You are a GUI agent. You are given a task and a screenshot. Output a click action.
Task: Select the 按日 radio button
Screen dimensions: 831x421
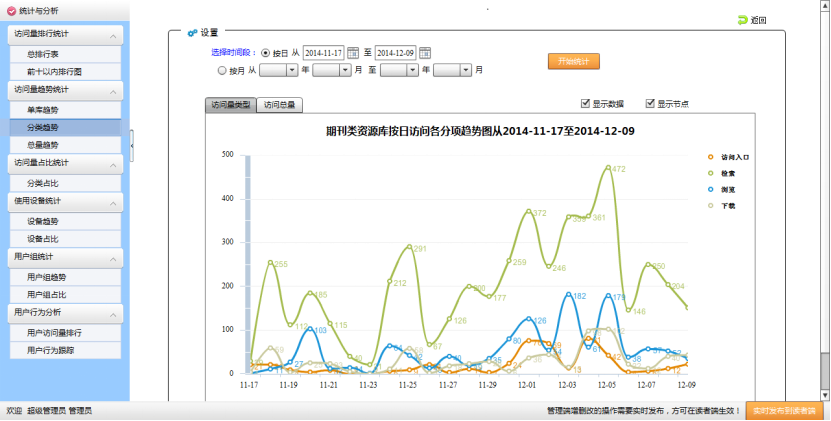tap(265, 52)
